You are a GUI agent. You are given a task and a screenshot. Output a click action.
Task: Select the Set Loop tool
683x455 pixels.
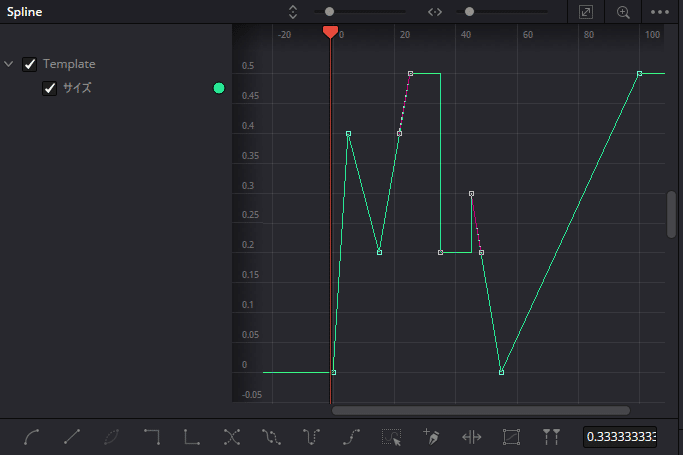click(271, 437)
